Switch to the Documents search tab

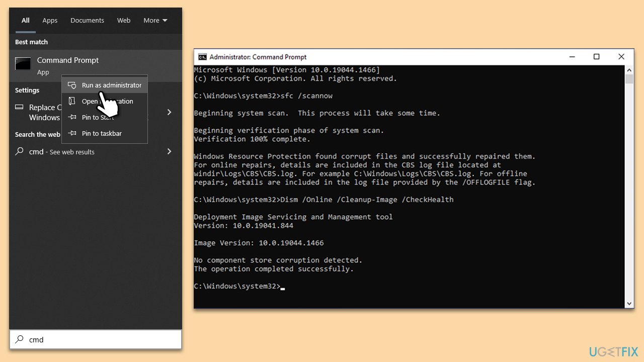coord(87,21)
